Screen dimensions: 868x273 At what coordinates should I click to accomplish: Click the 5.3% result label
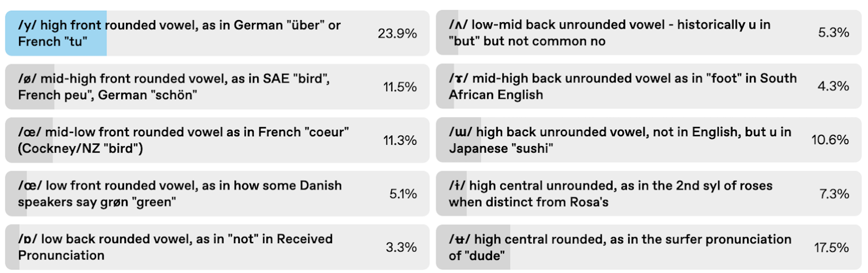click(833, 33)
